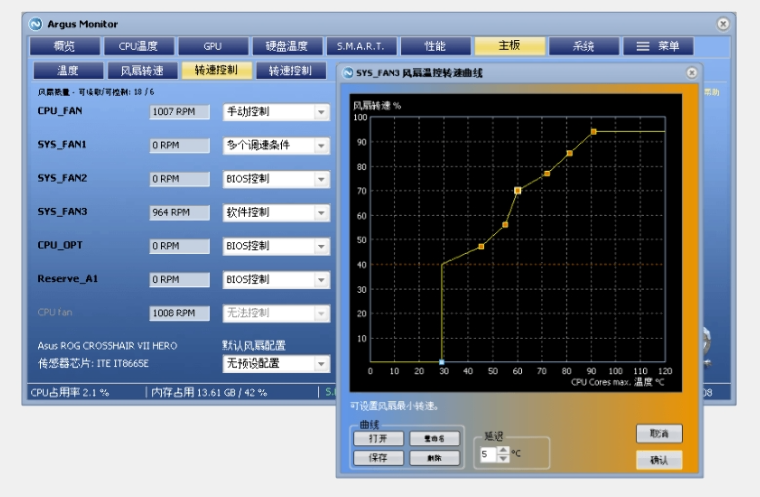The height and width of the screenshot is (497, 760).
Task: Click the SYS_FAN1 0 RPM field
Action: (179, 145)
